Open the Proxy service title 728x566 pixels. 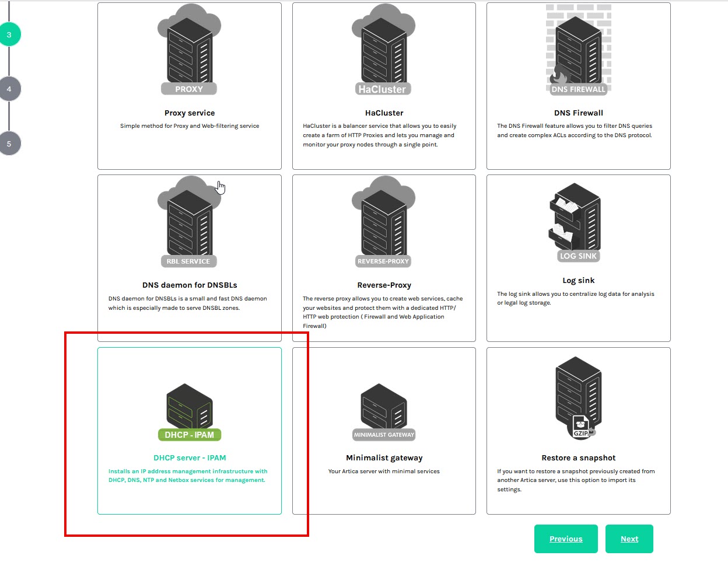click(x=190, y=113)
